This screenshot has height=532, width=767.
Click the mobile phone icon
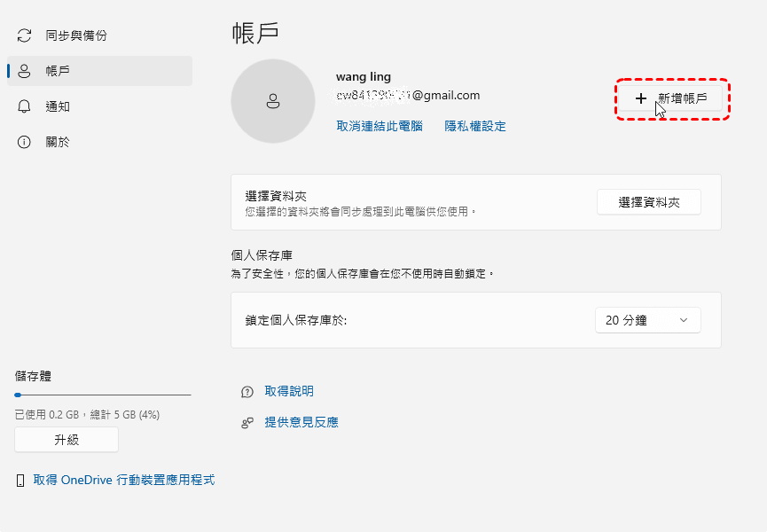(x=20, y=481)
